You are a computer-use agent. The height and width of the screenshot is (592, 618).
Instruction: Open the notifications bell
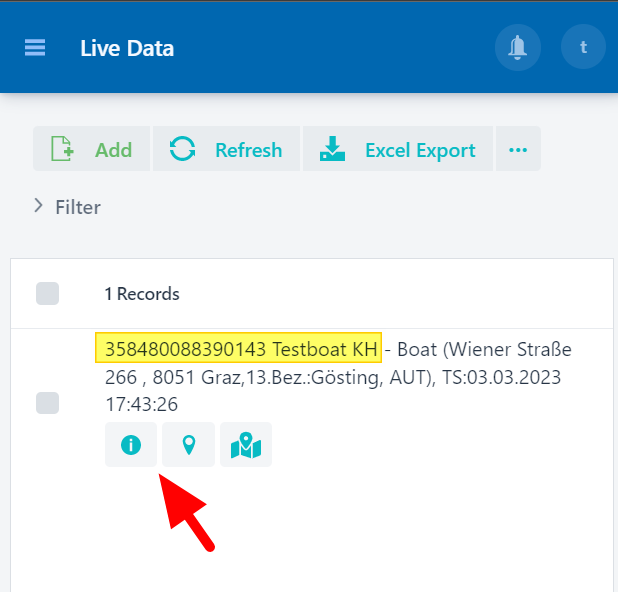pyautogui.click(x=518, y=47)
